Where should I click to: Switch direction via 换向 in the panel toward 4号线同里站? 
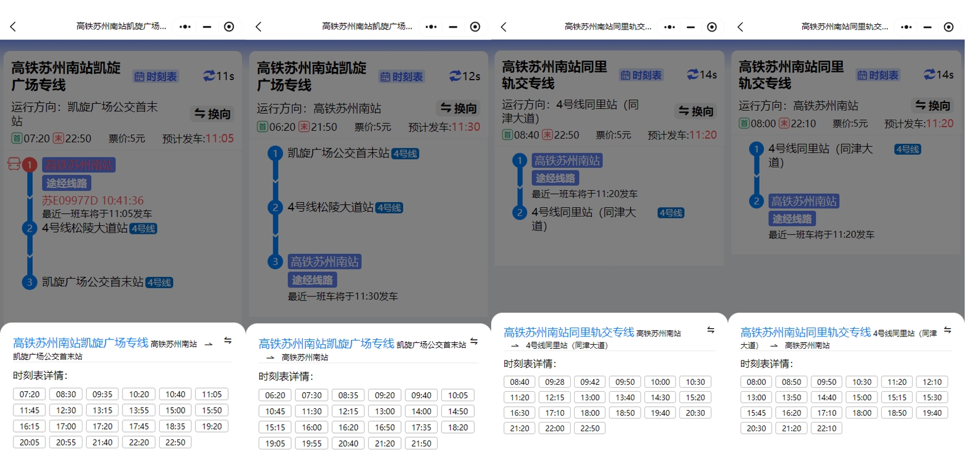pos(696,111)
